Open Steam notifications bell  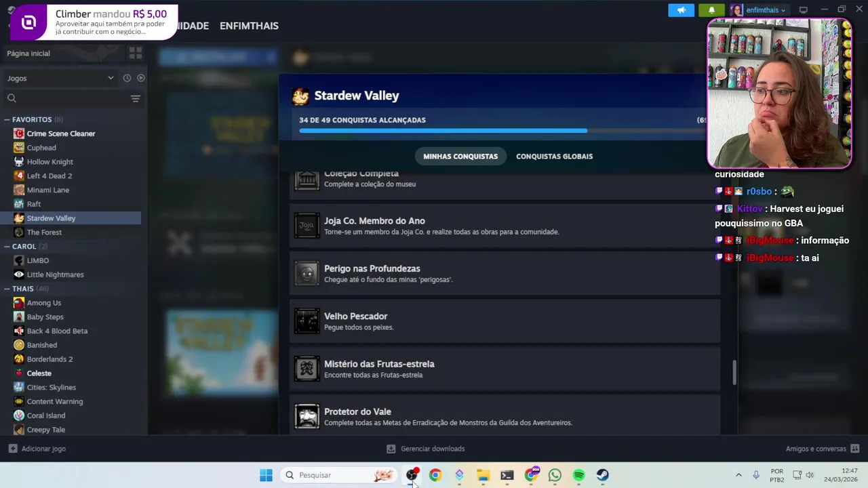point(711,10)
